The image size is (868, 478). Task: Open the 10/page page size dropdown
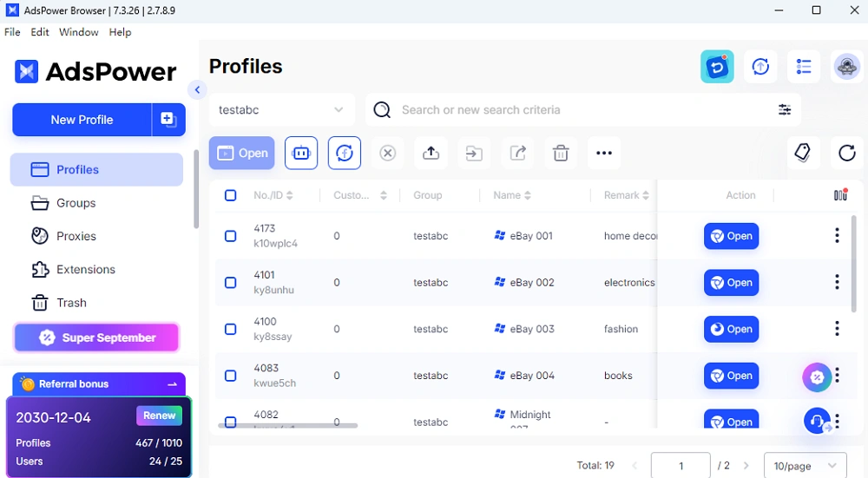pyautogui.click(x=805, y=466)
